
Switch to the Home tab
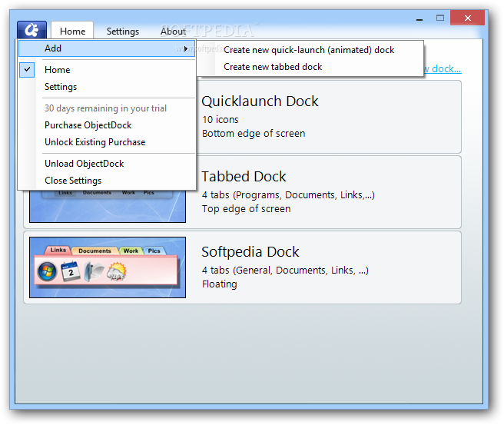[x=73, y=32]
